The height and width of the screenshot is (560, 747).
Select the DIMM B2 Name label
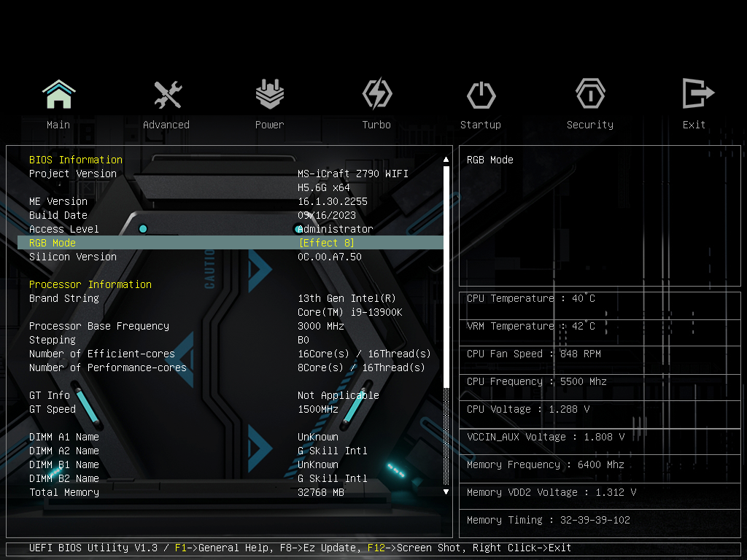point(64,478)
